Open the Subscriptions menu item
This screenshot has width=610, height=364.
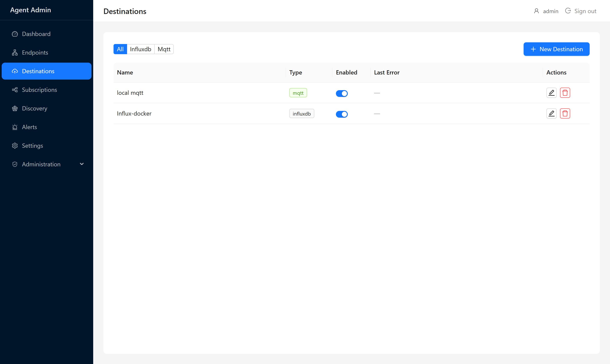click(47, 90)
